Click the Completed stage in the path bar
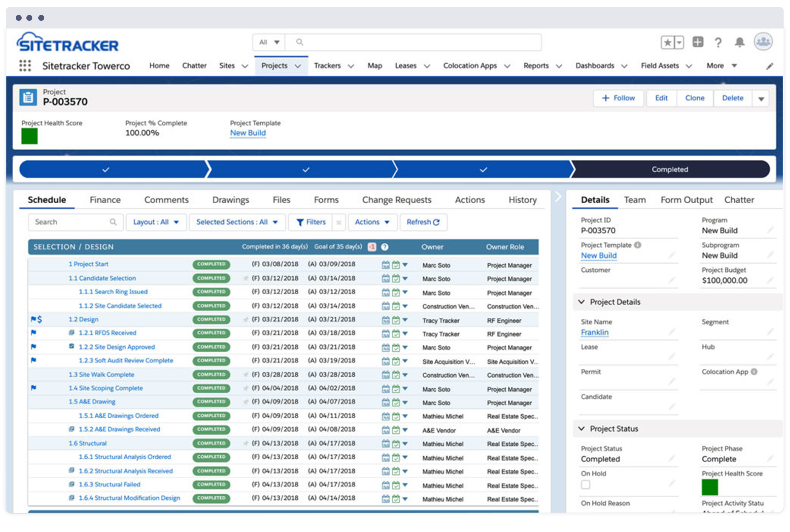 (x=670, y=169)
